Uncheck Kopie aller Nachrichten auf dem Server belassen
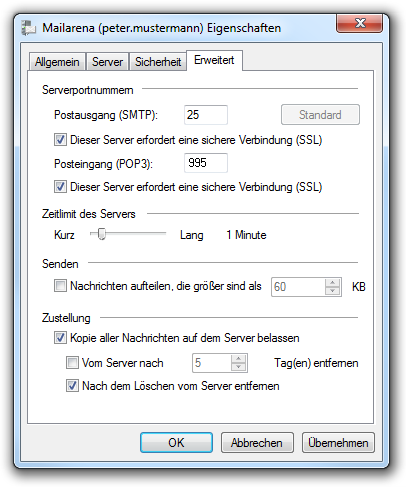 point(60,338)
